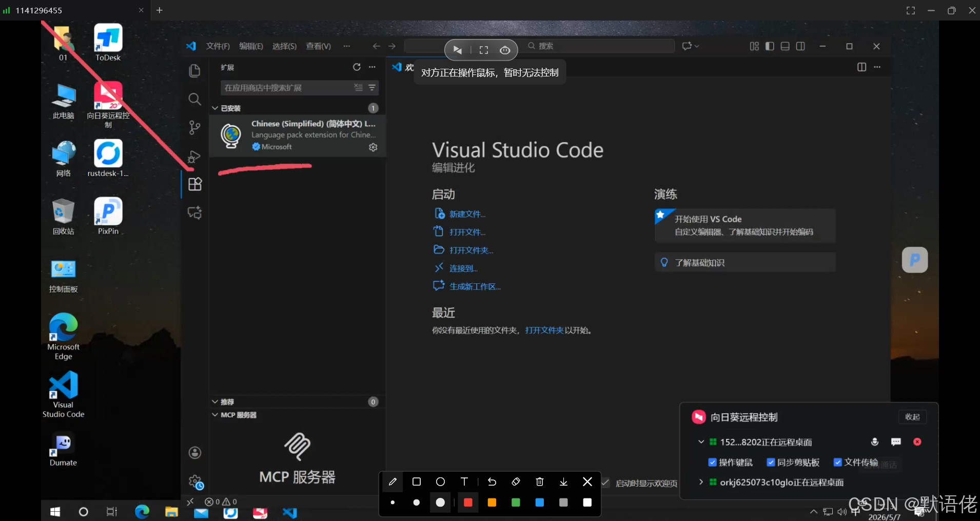The width and height of the screenshot is (980, 521).
Task: Select the Extensions icon in the activity bar
Action: point(195,184)
